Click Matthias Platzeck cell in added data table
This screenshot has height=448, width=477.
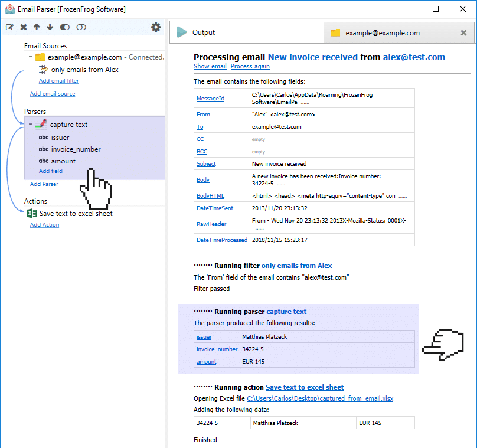(303, 423)
